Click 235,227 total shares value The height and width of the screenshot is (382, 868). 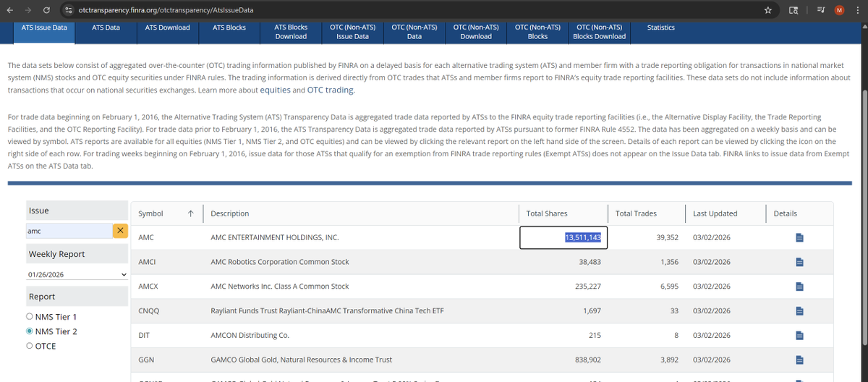tap(587, 286)
